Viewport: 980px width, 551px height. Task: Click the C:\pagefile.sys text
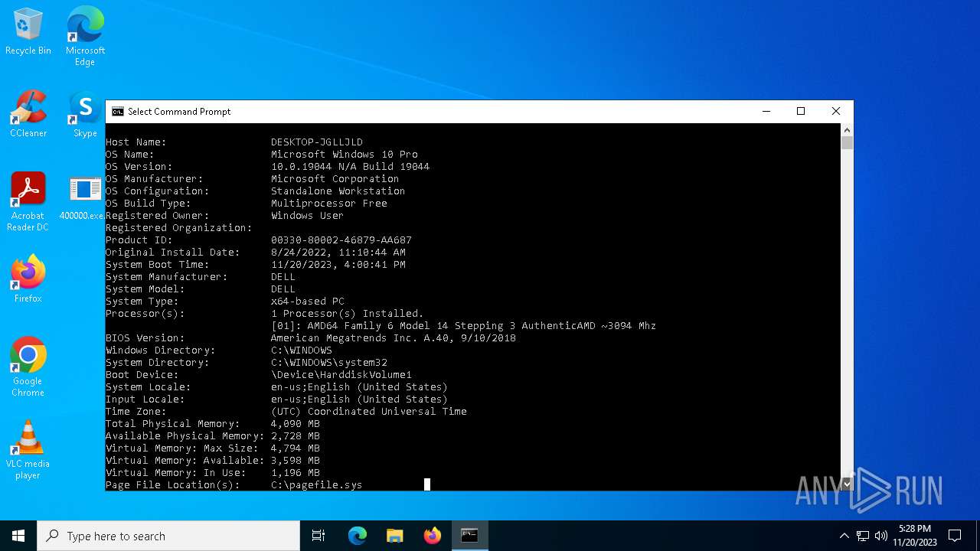click(x=317, y=485)
